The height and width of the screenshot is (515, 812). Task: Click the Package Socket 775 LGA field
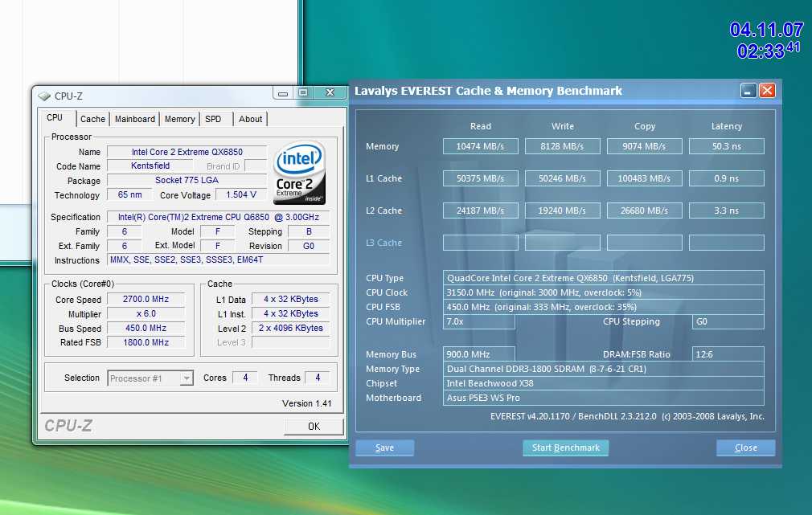click(187, 181)
